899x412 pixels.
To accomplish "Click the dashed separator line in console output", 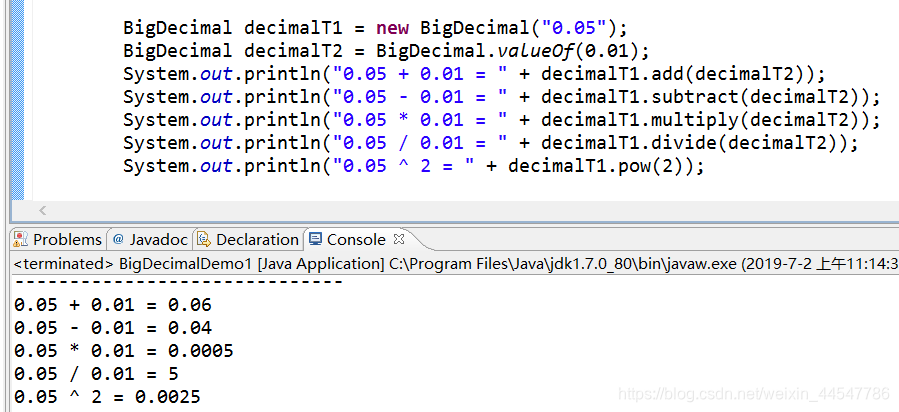I will tap(178, 282).
